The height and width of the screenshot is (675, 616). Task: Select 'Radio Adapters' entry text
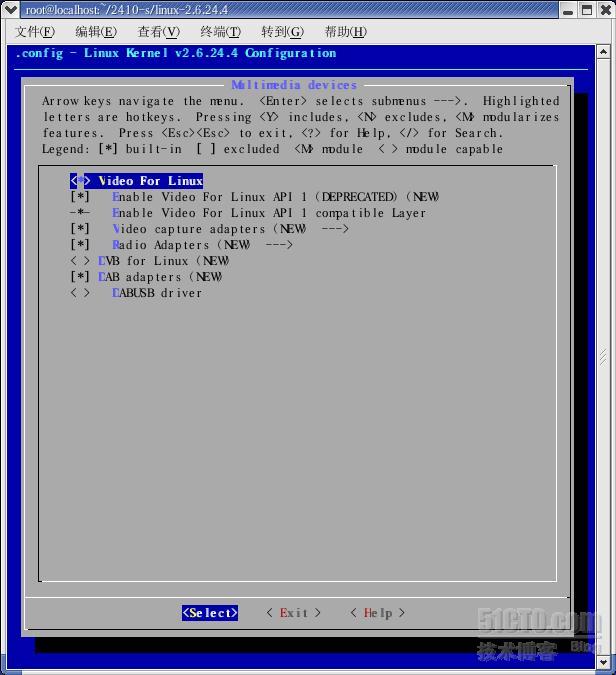coord(161,245)
